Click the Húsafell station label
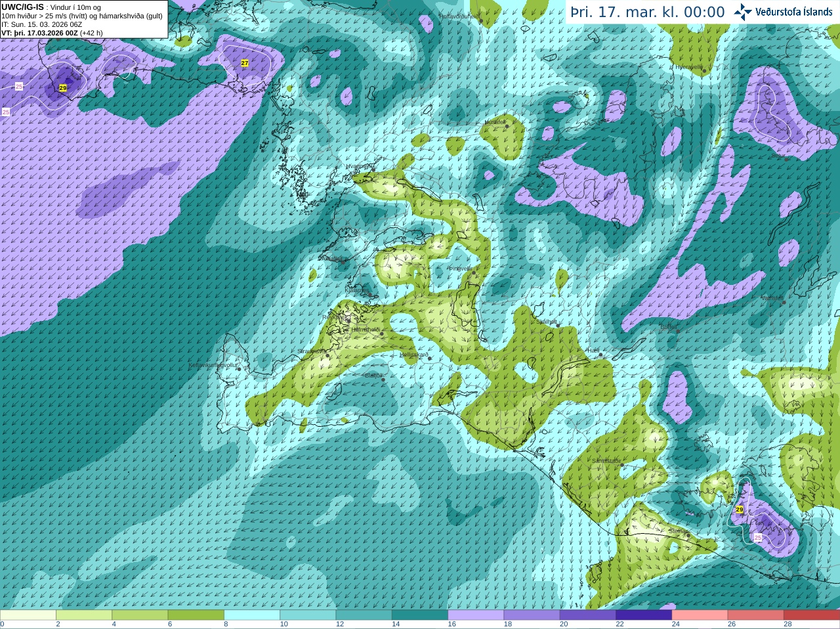Viewport: 840px width, 629px height. pos(495,122)
